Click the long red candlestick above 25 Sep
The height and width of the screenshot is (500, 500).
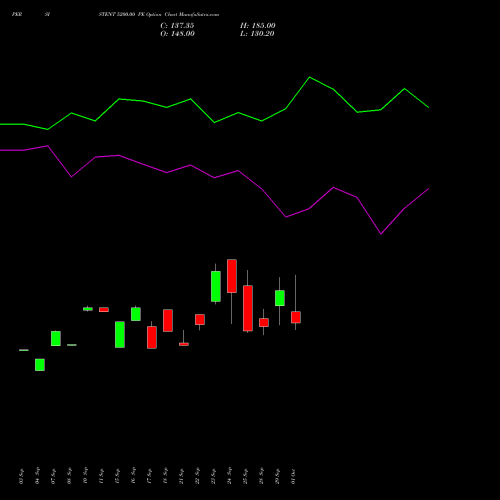tap(248, 308)
